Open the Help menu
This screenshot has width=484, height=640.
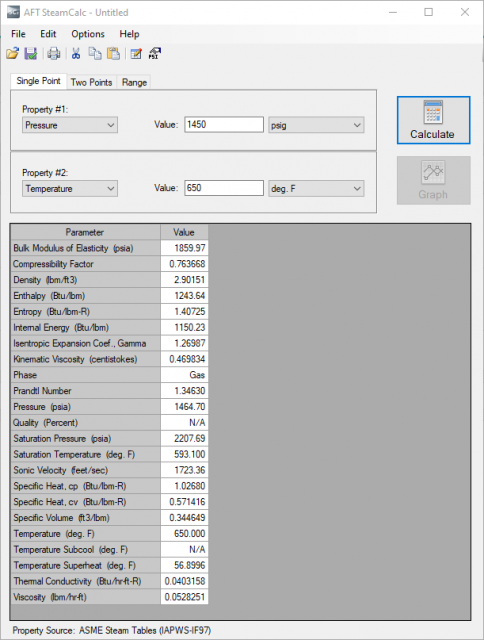tap(129, 34)
